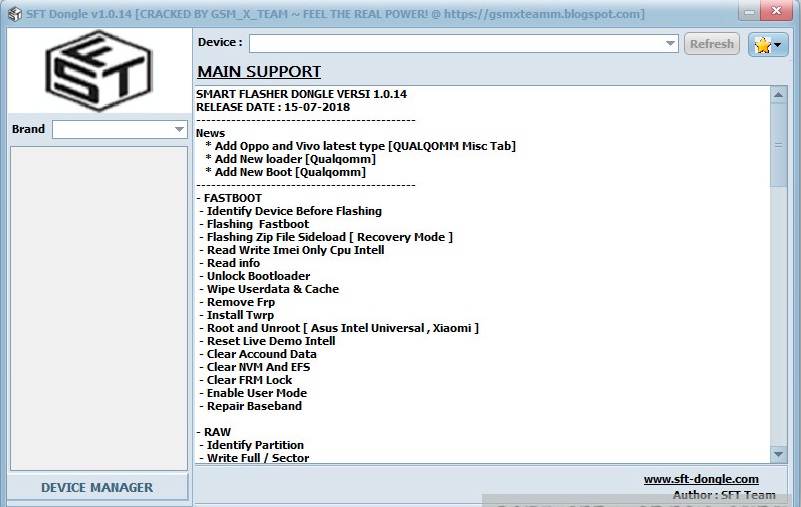Click the 'News' heading text
This screenshot has width=801, height=507.
210,133
